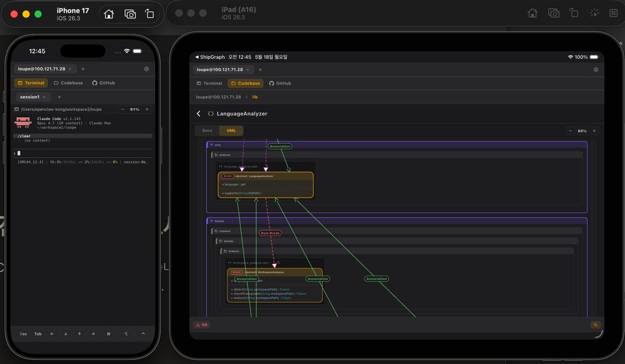Switch to Codebase tab on iPhone
The width and height of the screenshot is (625, 364).
coord(68,83)
